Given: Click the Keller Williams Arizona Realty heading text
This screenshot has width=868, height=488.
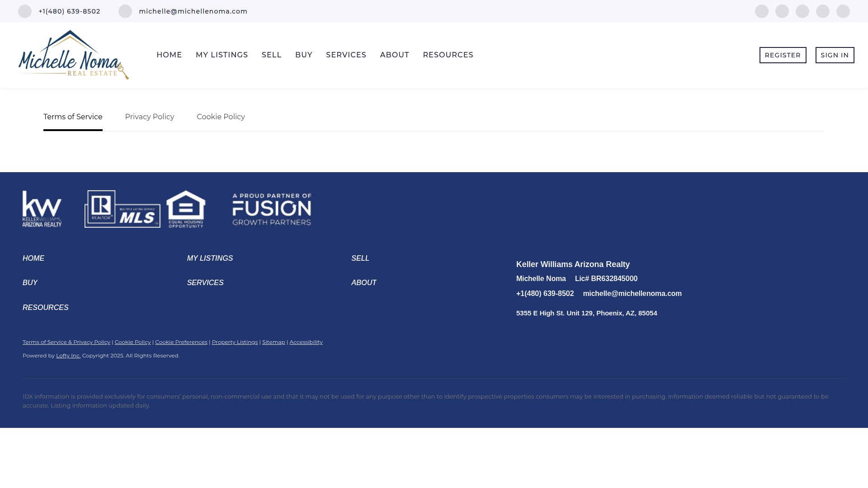Looking at the screenshot, I should 573,264.
